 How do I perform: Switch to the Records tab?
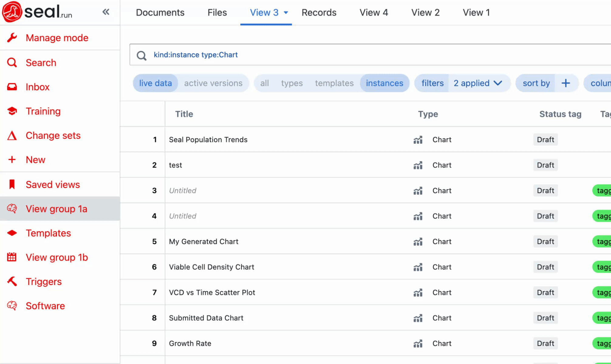(319, 13)
